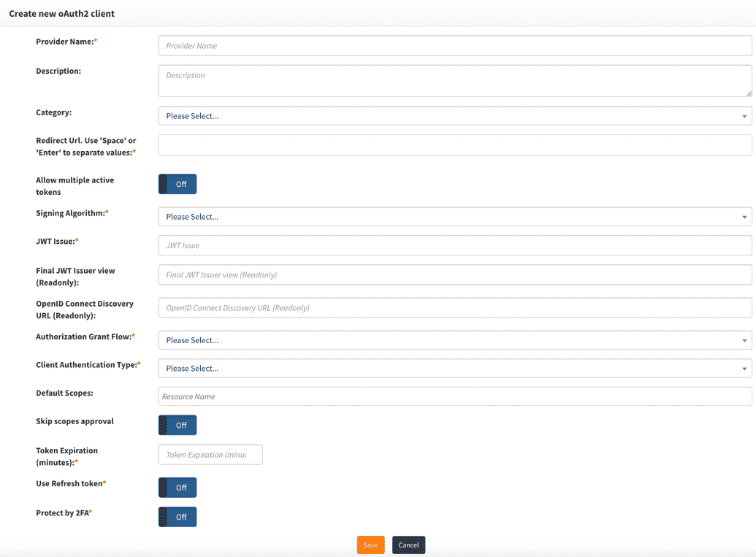Click the OpenID Connect Discovery URL field
Screen dimensions: 756x557
click(x=453, y=307)
